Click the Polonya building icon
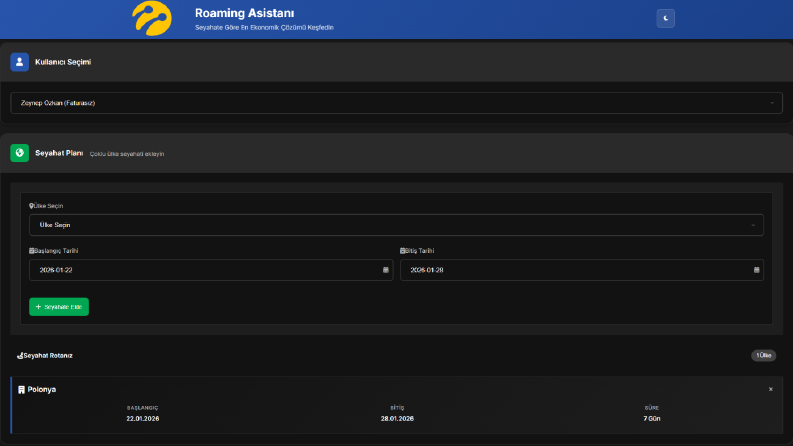This screenshot has height=446, width=793. [21, 390]
